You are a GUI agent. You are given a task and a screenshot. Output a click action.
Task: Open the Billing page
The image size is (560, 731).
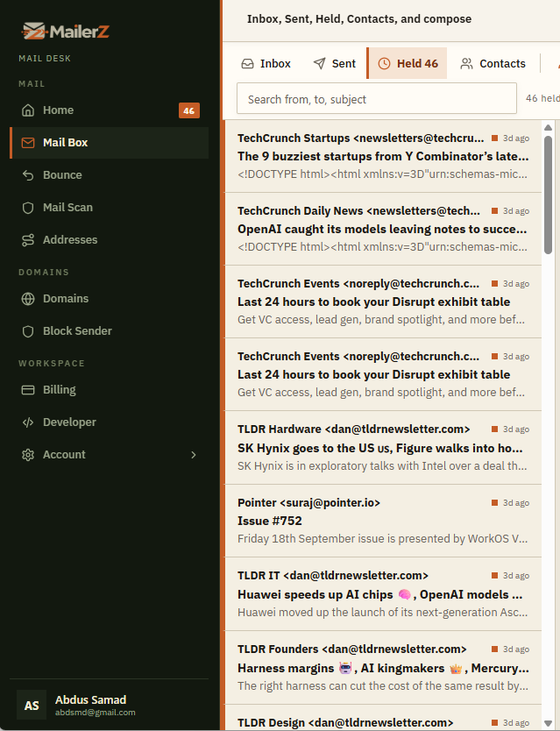coord(110,390)
